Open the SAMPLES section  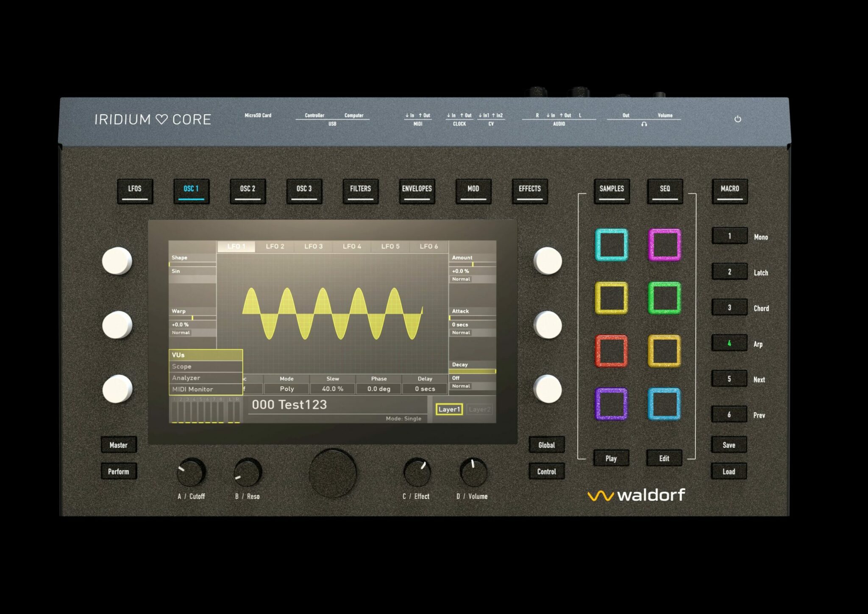click(612, 192)
